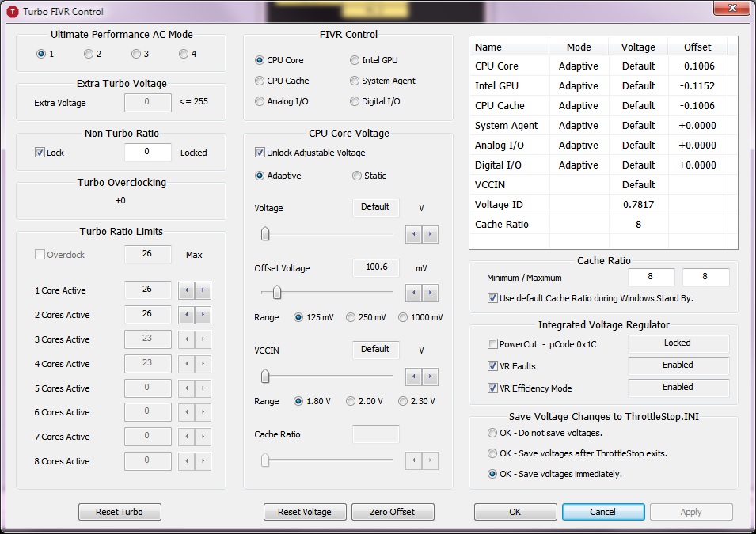Select Intel GPU in FIVR Control
The image size is (756, 534).
pos(355,60)
